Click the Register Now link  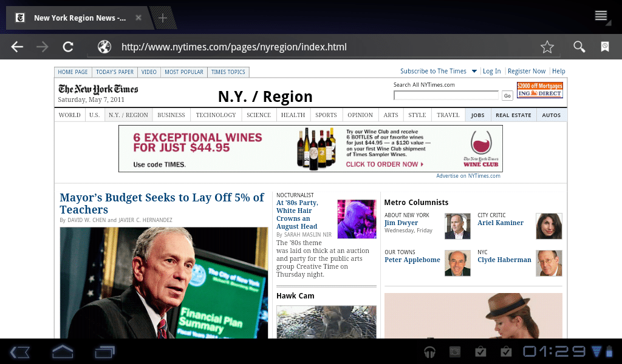coord(527,72)
